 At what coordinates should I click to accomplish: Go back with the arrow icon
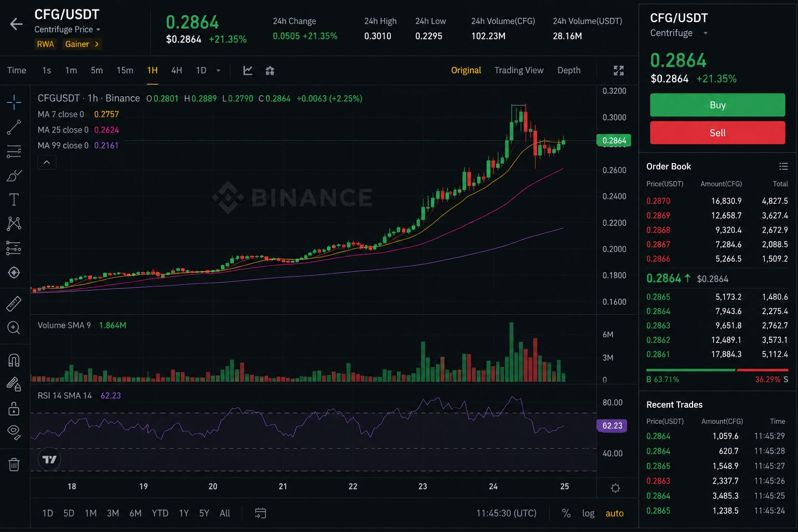(16, 24)
